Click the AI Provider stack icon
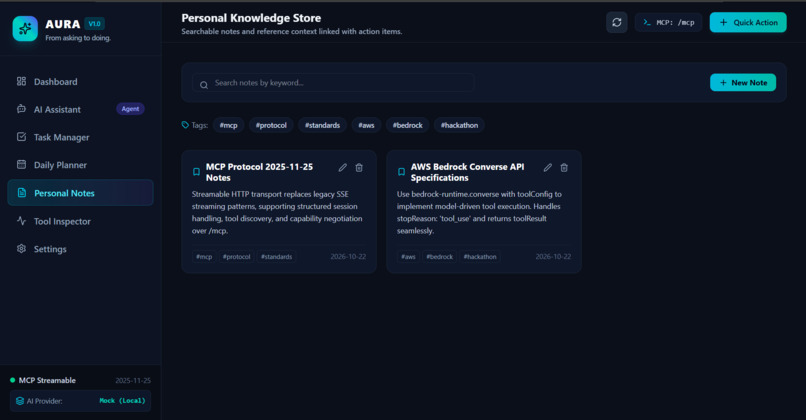 [x=20, y=401]
